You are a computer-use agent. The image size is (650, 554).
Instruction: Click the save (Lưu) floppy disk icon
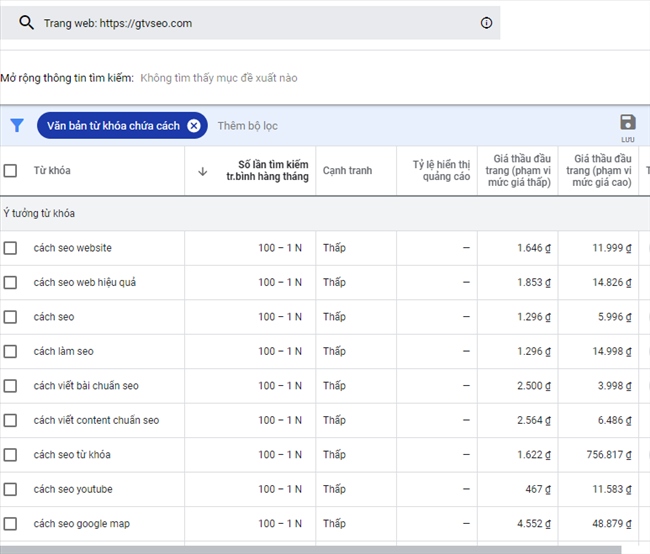click(x=627, y=123)
